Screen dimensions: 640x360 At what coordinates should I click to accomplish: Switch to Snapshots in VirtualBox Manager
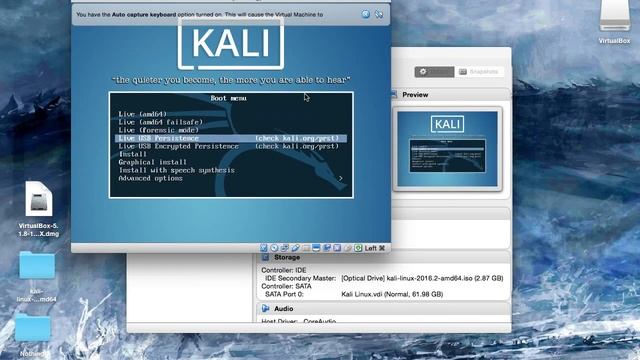[x=479, y=72]
